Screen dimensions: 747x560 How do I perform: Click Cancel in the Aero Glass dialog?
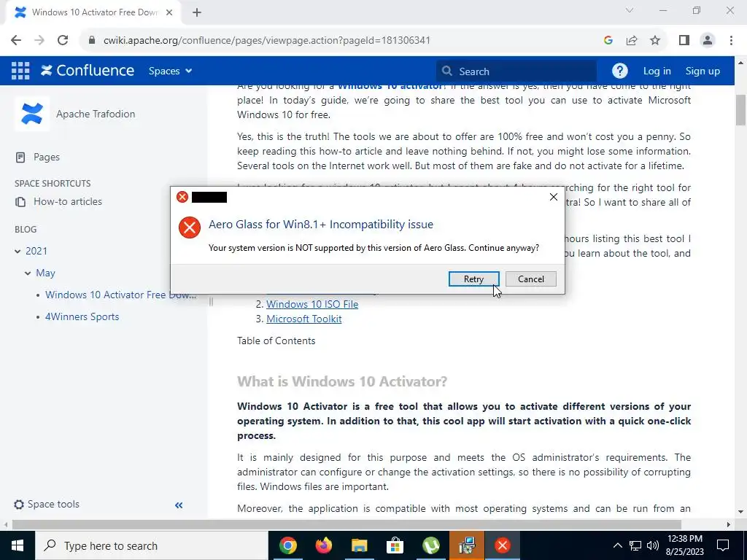click(531, 279)
